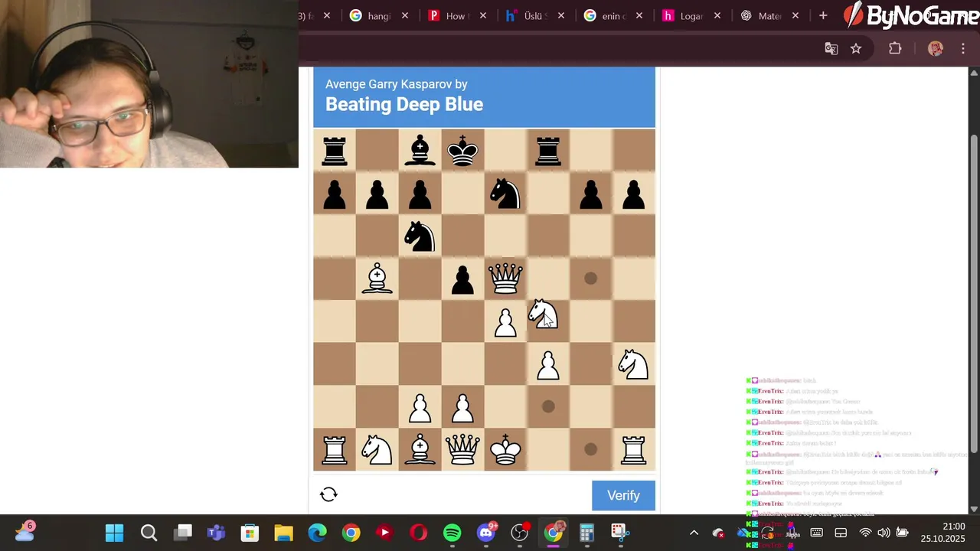Move to the highlighted dot on g5
The width and height of the screenshot is (980, 551).
tap(590, 279)
